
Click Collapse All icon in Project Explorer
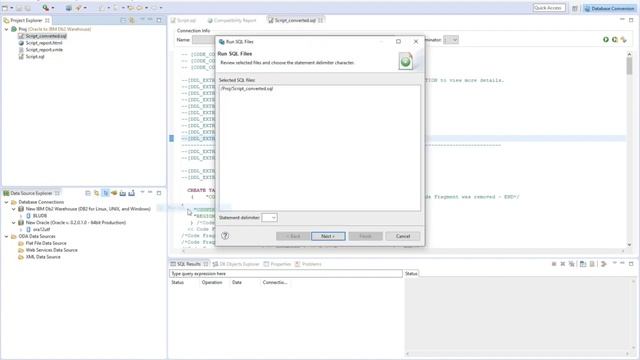pyautogui.click(x=123, y=20)
